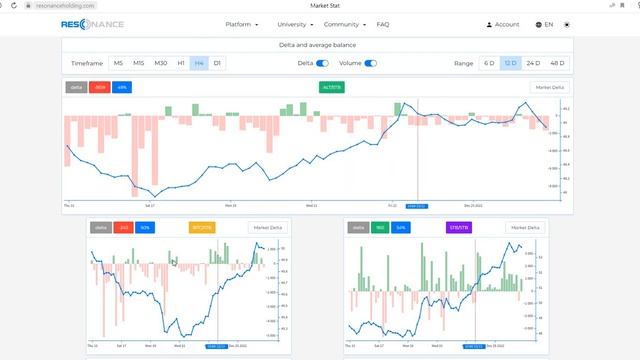The width and height of the screenshot is (640, 360).
Task: Select the D1 timeframe
Action: click(217, 63)
